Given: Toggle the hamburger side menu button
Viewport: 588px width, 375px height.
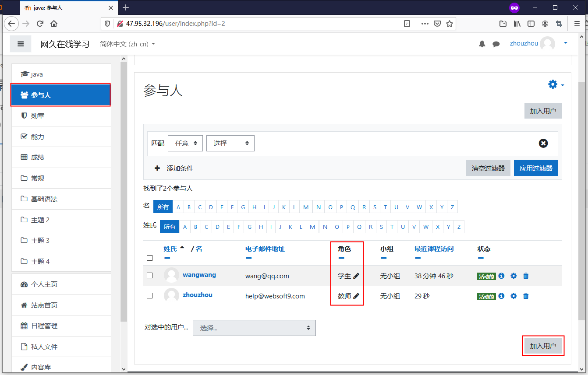Looking at the screenshot, I should [x=21, y=44].
